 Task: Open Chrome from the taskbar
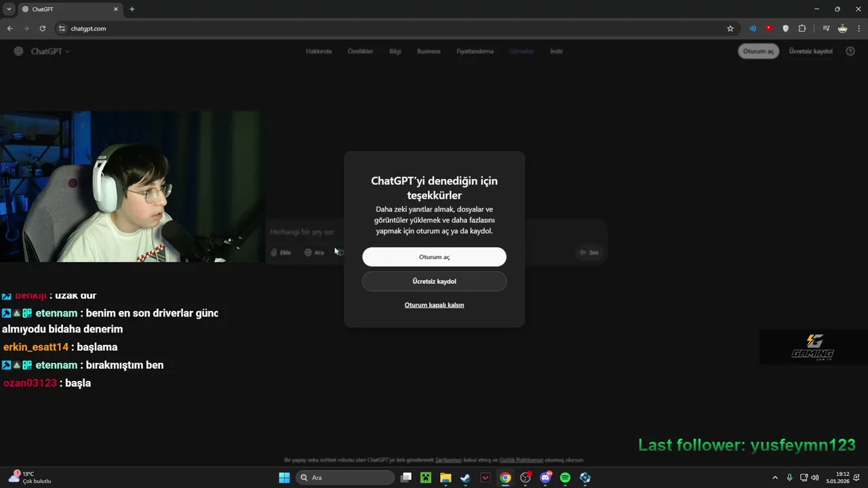(505, 478)
